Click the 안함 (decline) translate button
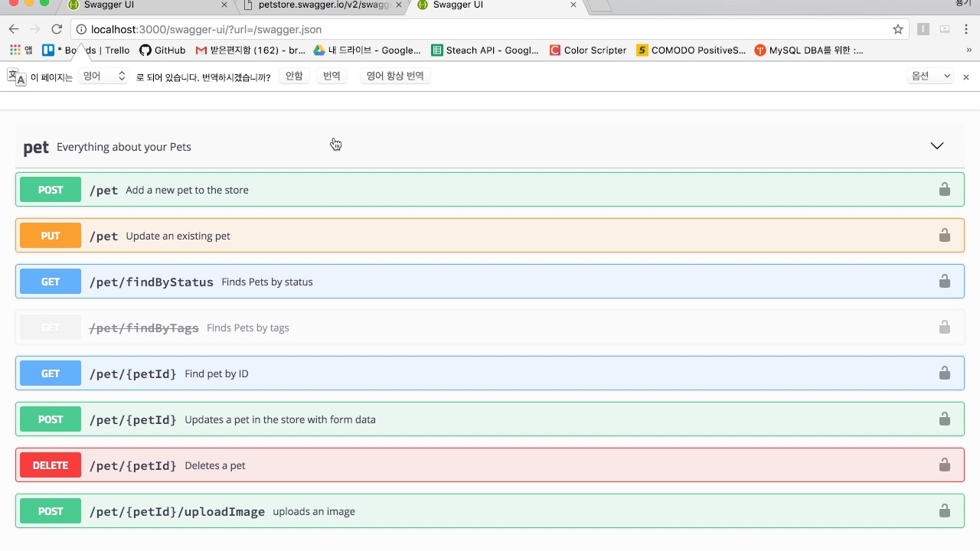Screen dimensions: 980x551 click(x=294, y=77)
